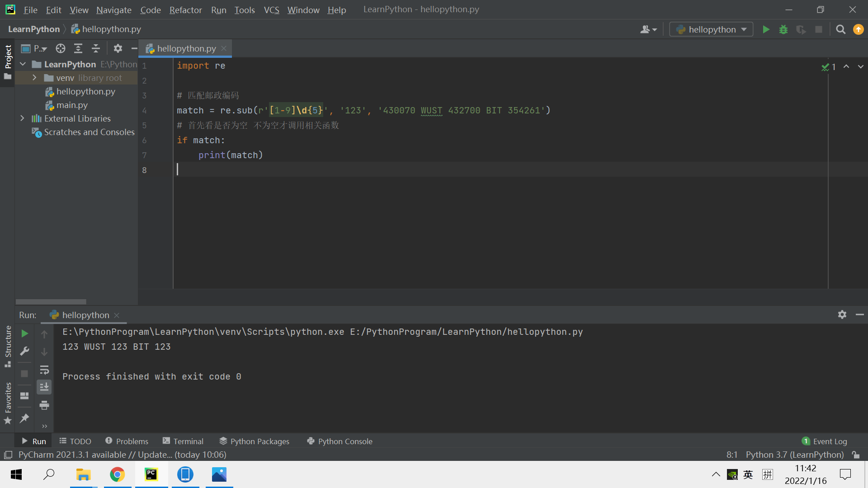Toggle soft-wrap in Run console
Viewport: 868px width, 488px height.
pos(44,370)
